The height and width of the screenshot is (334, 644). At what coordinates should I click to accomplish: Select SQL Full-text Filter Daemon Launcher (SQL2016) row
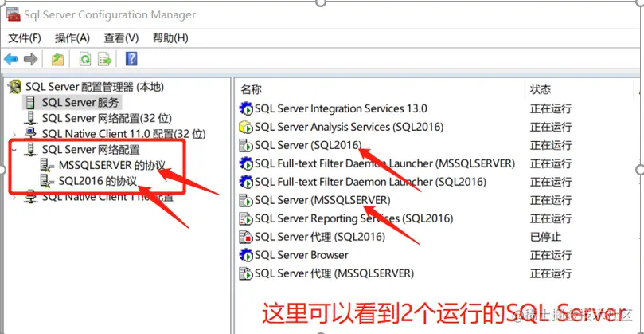[x=370, y=182]
